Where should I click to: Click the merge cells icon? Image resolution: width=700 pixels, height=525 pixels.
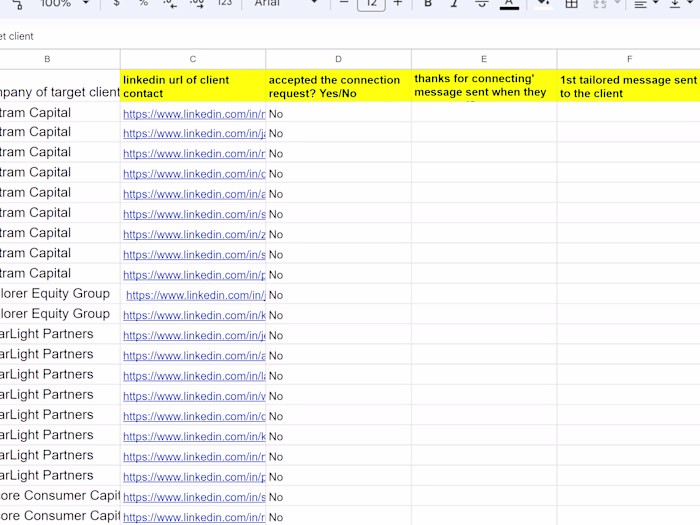[600, 4]
